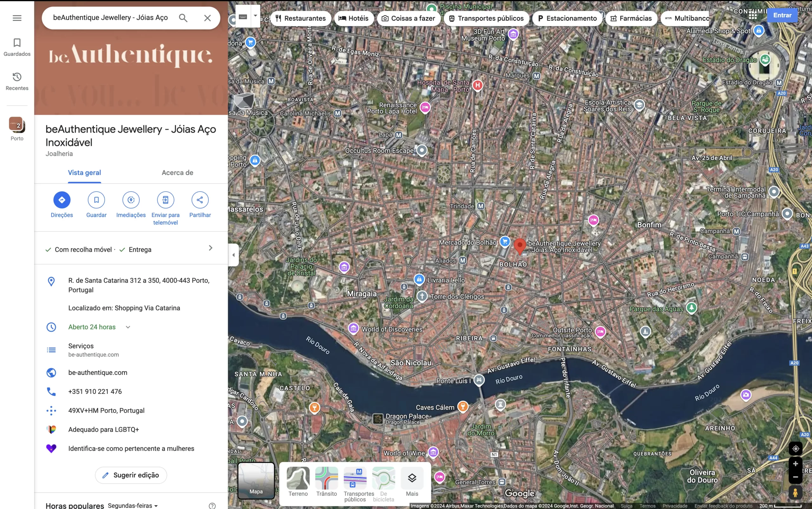This screenshot has height=509, width=812.
Task: Click the Guardar bookmark icon
Action: point(96,200)
